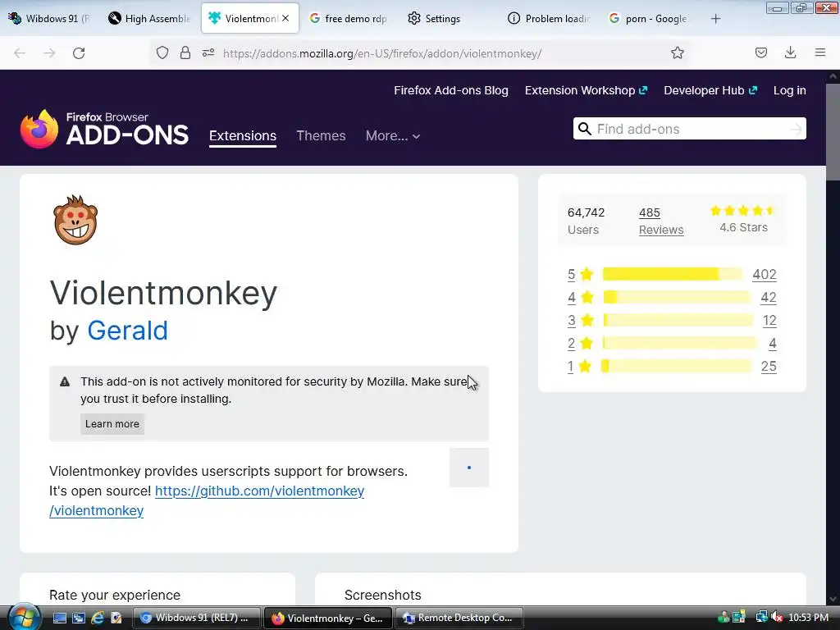This screenshot has height=630, width=840.
Task: Switch to Remote Desktop Connection taskbar window
Action: 458,618
